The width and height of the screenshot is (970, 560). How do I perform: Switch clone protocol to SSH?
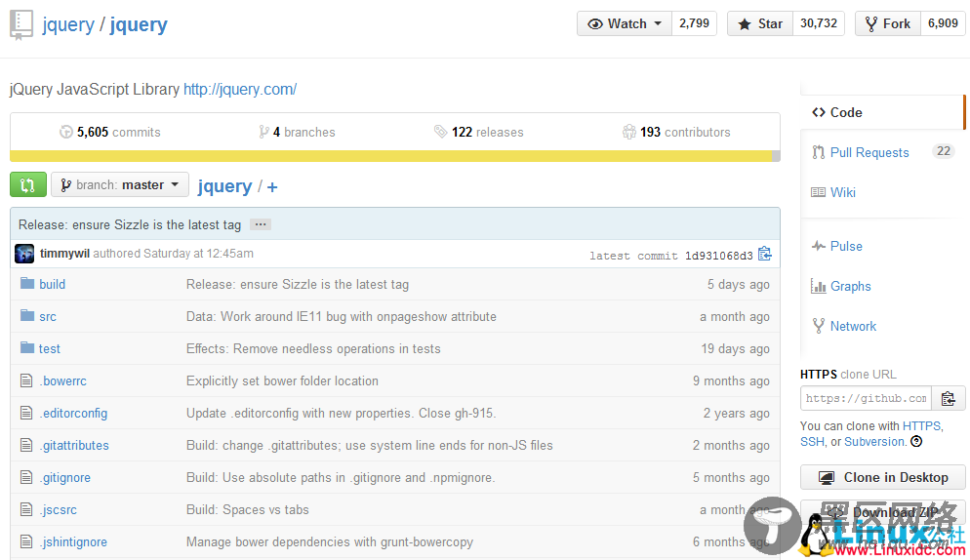(812, 441)
